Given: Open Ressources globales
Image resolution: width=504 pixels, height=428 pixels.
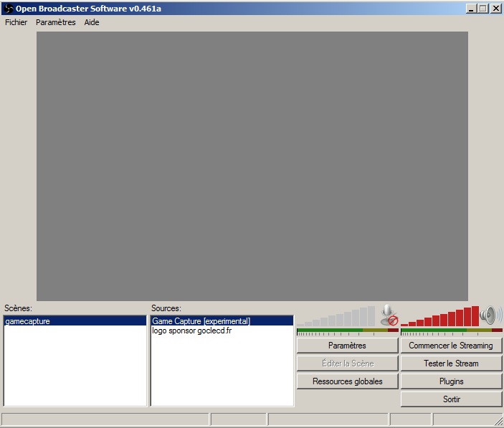Looking at the screenshot, I should coord(347,381).
